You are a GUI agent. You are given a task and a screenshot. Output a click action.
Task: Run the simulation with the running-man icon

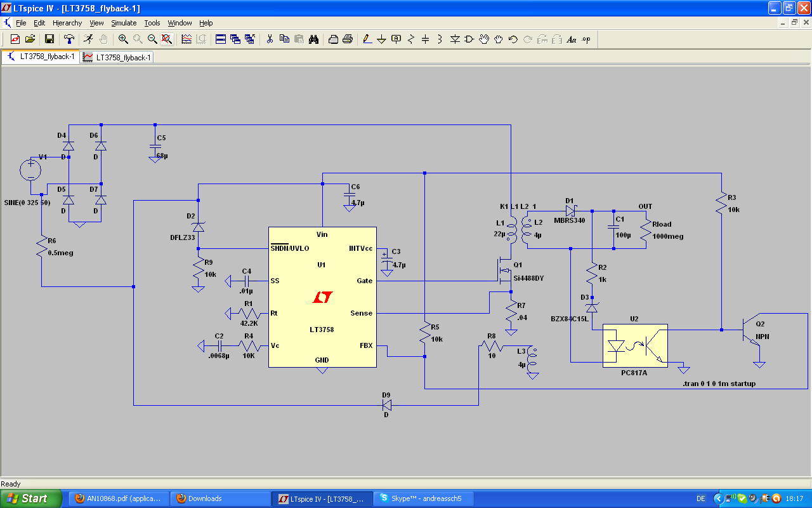pos(88,39)
